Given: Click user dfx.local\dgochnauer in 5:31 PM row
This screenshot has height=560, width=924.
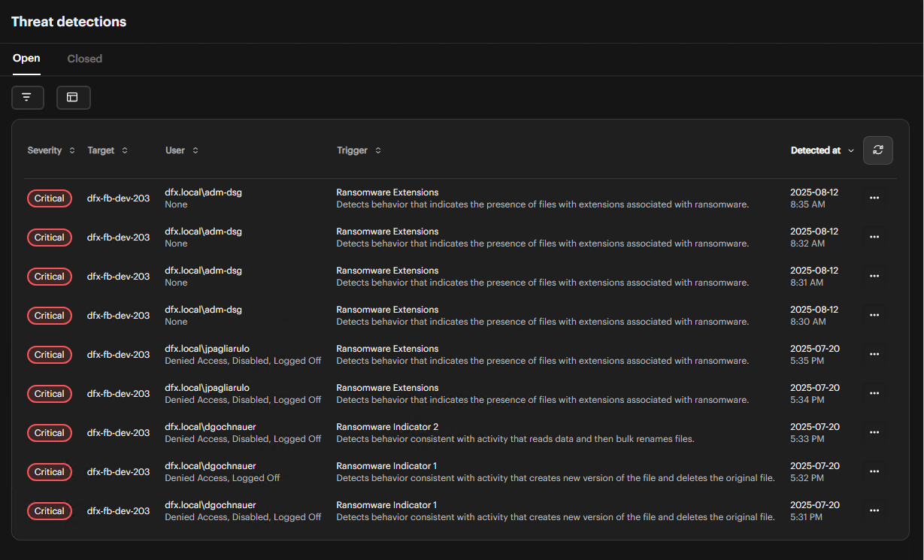Looking at the screenshot, I should (x=211, y=505).
